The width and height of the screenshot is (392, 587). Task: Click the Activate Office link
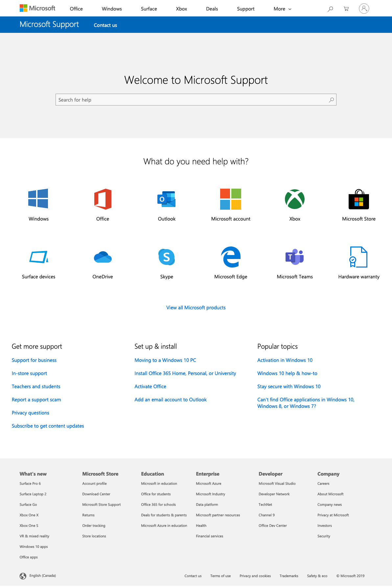point(150,387)
